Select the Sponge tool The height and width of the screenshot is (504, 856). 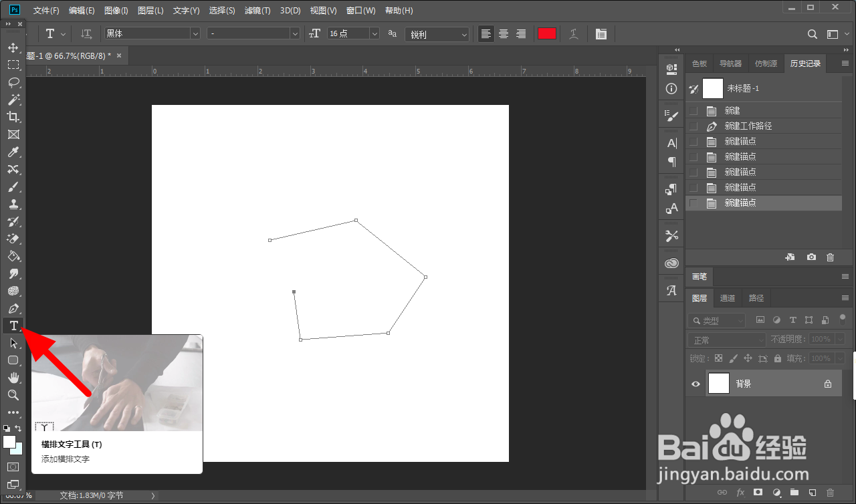click(13, 291)
